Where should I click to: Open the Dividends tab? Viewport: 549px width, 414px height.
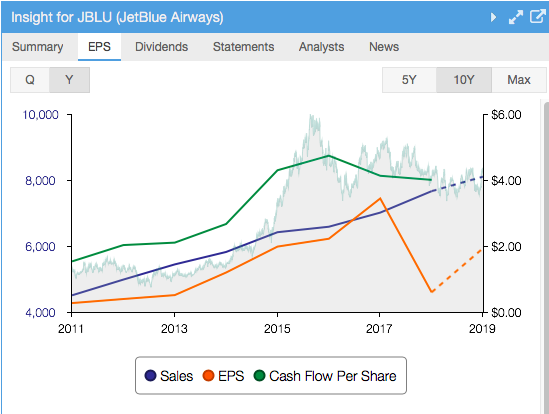pyautogui.click(x=161, y=47)
